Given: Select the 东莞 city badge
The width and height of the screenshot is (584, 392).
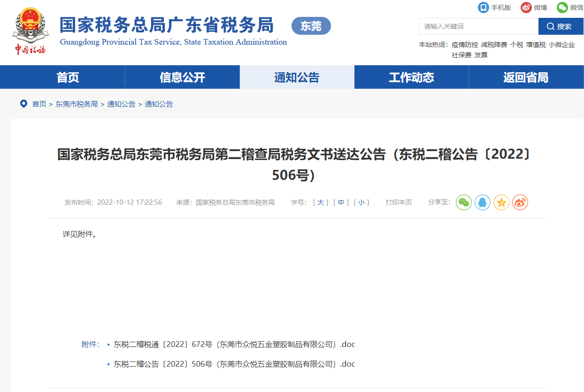Looking at the screenshot, I should click(311, 26).
